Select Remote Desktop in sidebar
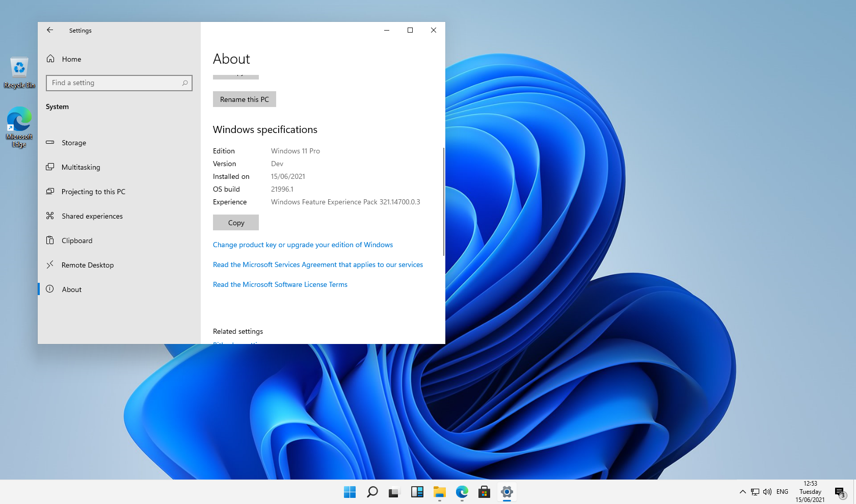Viewport: 856px width, 504px height. (x=88, y=265)
